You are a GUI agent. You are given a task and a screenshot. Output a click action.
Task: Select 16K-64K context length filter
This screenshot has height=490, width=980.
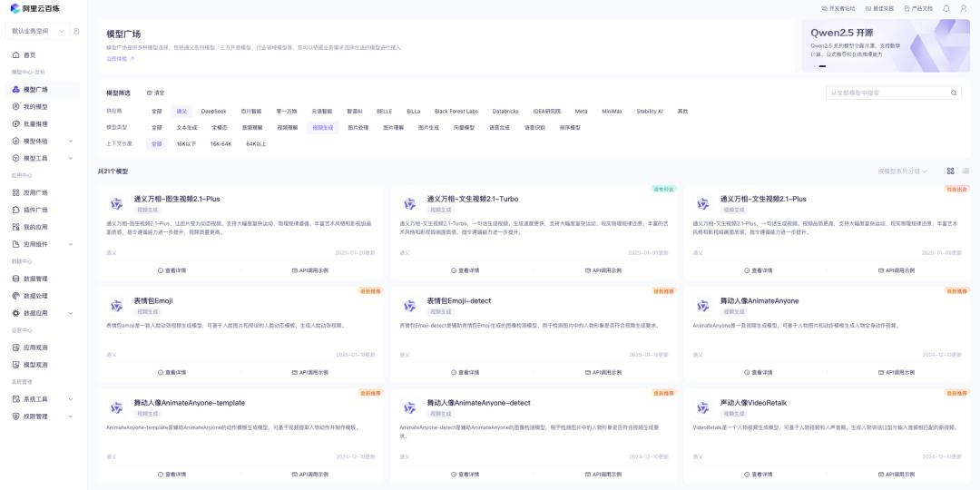pyautogui.click(x=221, y=143)
